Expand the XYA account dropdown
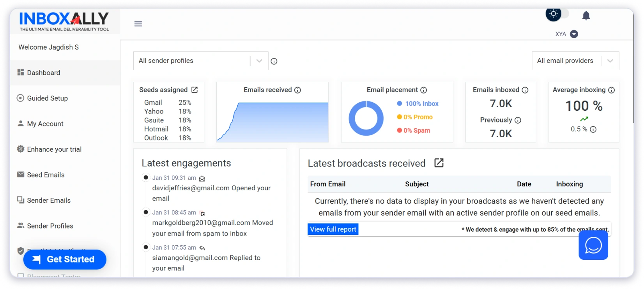644x289 pixels. pos(574,34)
